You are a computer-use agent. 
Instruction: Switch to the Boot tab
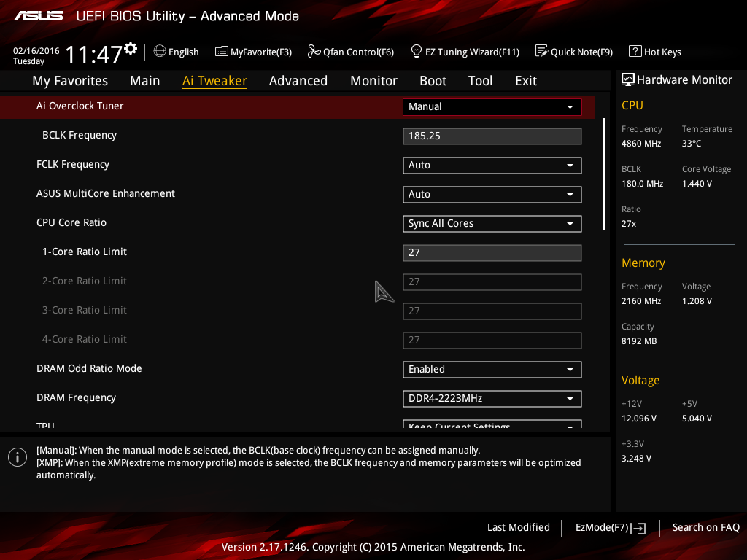pos(433,81)
